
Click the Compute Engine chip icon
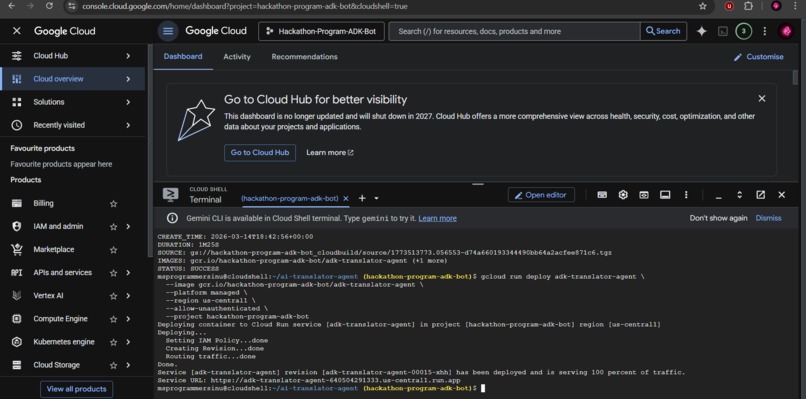pos(16,319)
